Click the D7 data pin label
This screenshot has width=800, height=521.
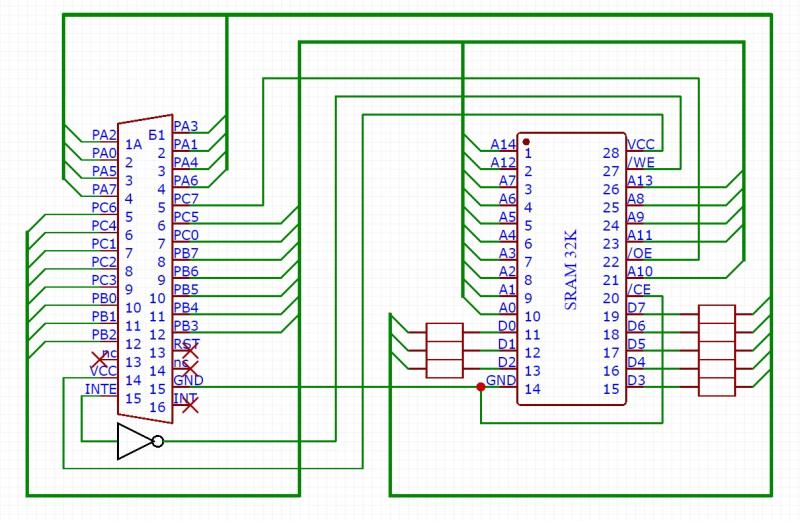click(x=636, y=307)
